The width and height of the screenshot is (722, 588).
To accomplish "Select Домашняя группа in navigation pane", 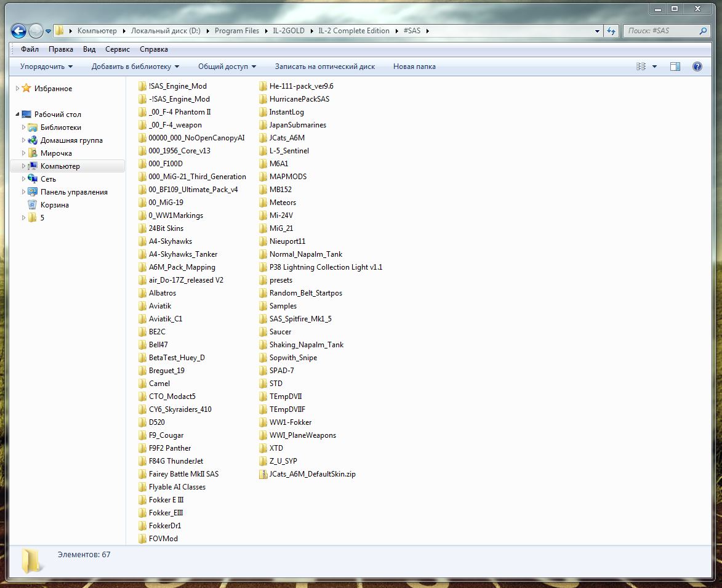I will pos(71,140).
